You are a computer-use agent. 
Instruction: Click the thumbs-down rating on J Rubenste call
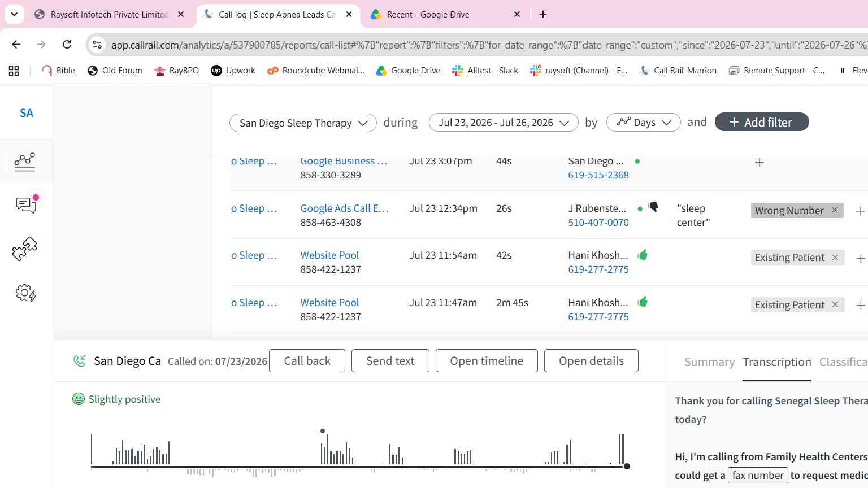point(653,207)
